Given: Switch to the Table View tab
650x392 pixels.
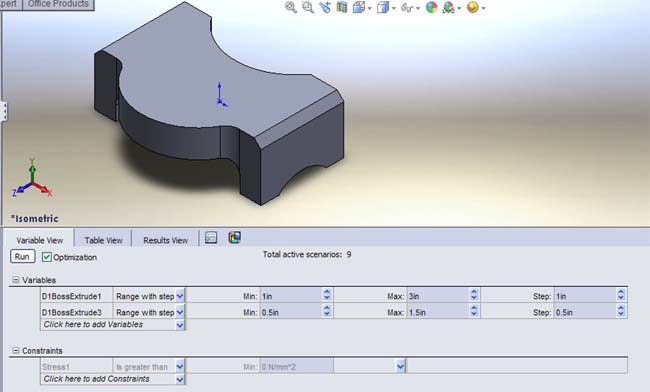Looking at the screenshot, I should point(103,240).
